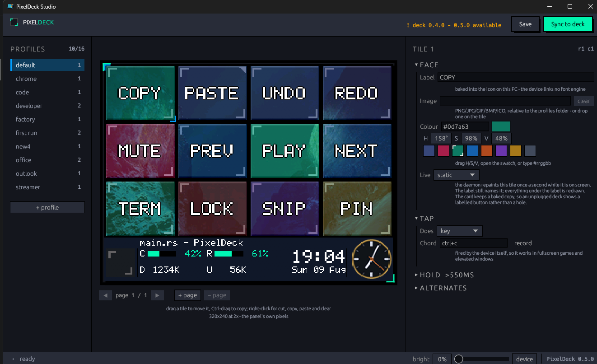Viewport: 597px width, 364px height.
Task: Expand the HOLD >550MS section
Action: 444,275
